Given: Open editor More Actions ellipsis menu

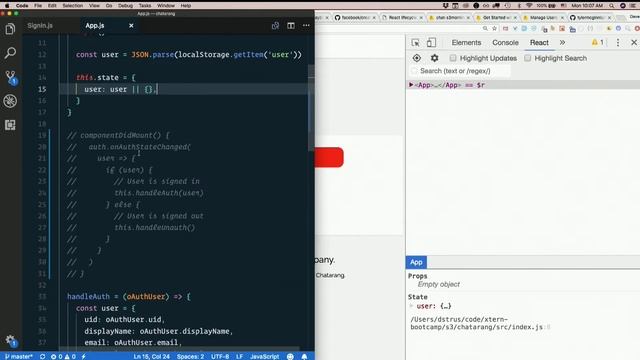Looking at the screenshot, I should tap(306, 26).
